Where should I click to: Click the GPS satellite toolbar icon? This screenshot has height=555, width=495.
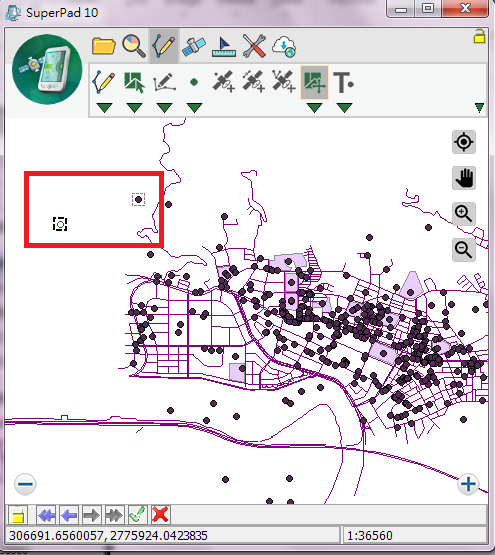(194, 46)
